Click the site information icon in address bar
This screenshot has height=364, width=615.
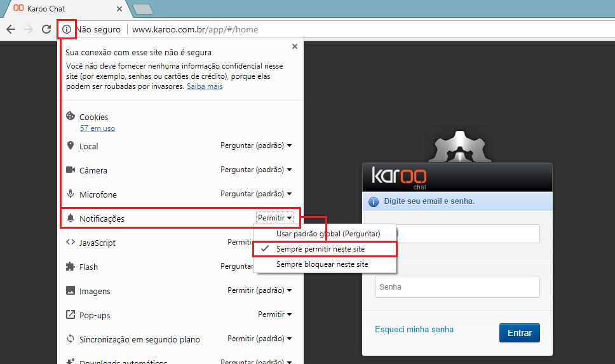click(x=67, y=29)
